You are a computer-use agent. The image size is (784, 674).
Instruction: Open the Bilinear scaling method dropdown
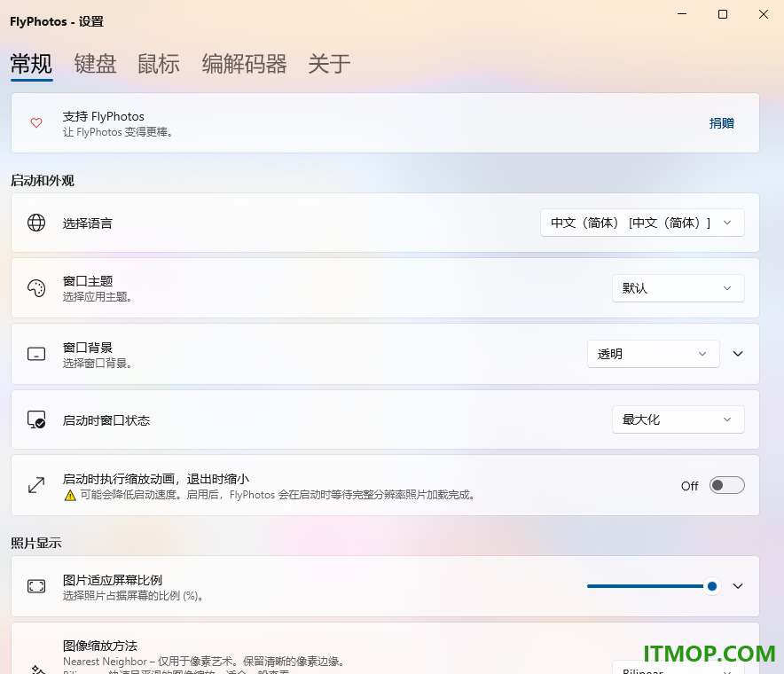(x=678, y=668)
